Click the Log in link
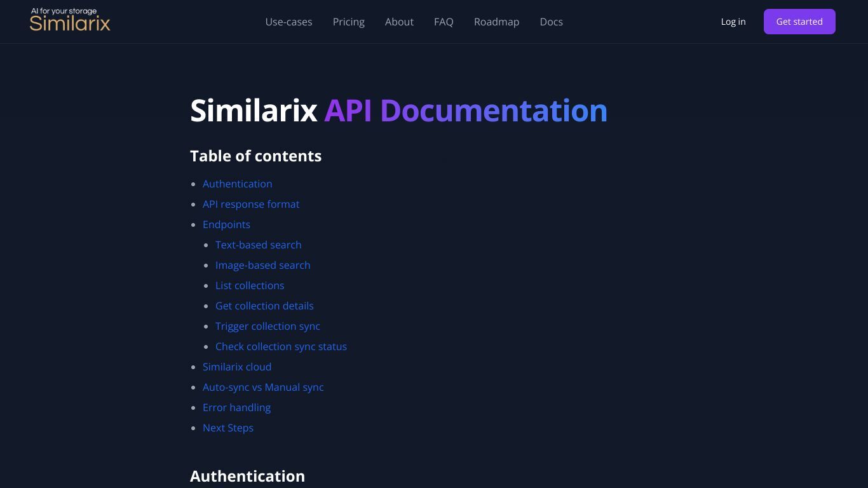The image size is (868, 488). 733,22
